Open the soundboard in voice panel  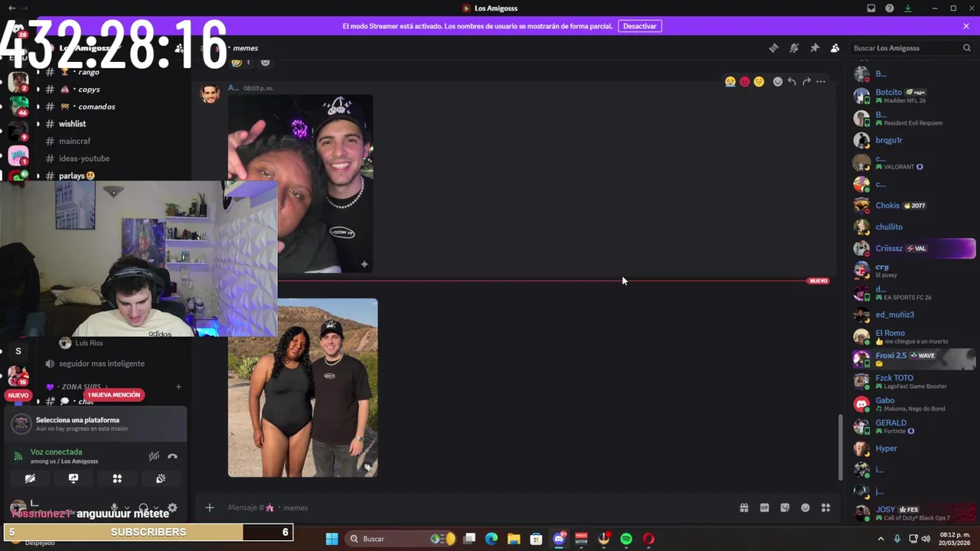click(x=161, y=478)
